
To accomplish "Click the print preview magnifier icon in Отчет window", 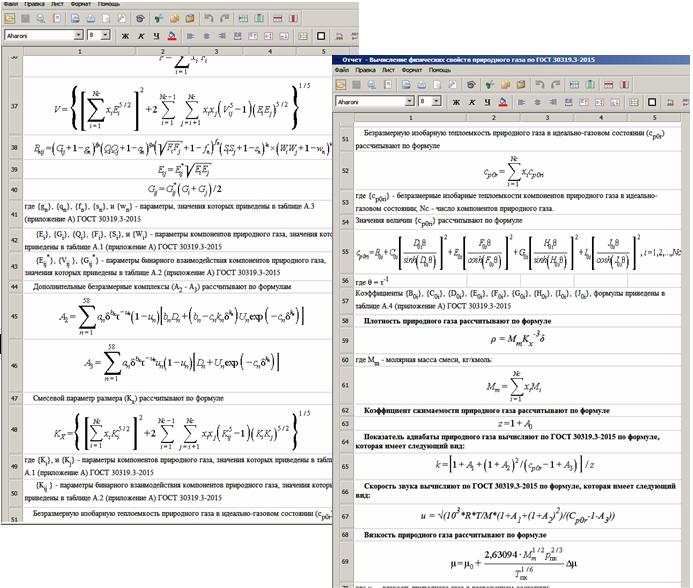I will click(371, 84).
